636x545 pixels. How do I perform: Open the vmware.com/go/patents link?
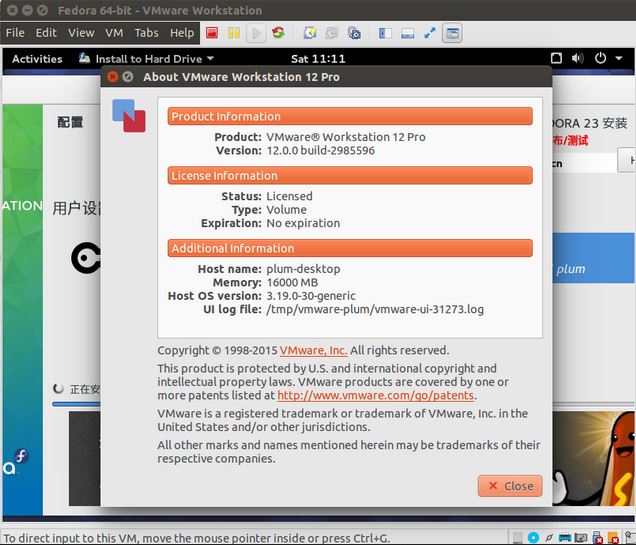[376, 395]
